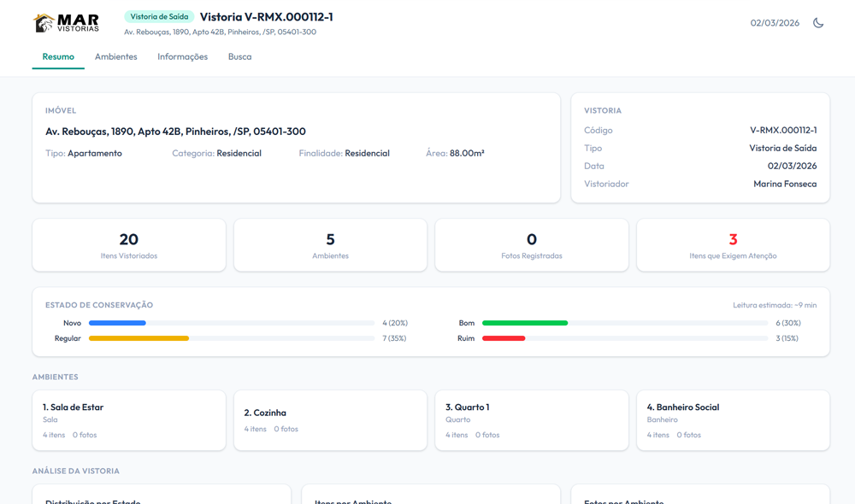The height and width of the screenshot is (504, 855).
Task: Switch to the Resumo tab
Action: click(58, 56)
